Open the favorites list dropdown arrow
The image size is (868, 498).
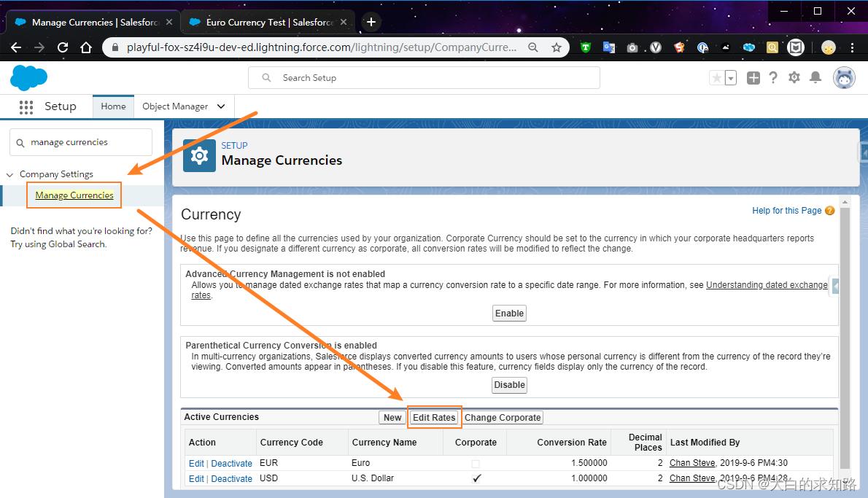729,78
